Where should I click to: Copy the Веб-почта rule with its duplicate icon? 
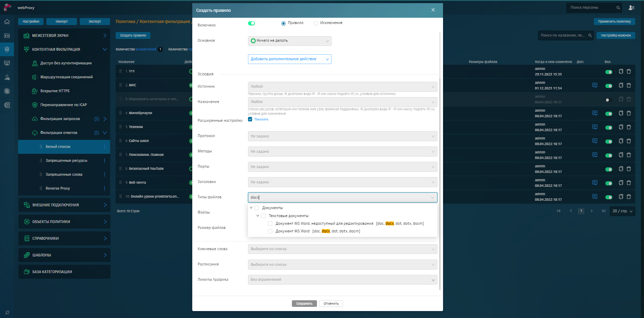(621, 183)
